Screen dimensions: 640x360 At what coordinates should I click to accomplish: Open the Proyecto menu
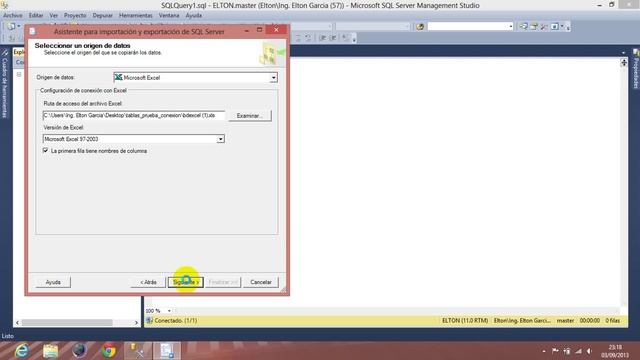point(75,15)
